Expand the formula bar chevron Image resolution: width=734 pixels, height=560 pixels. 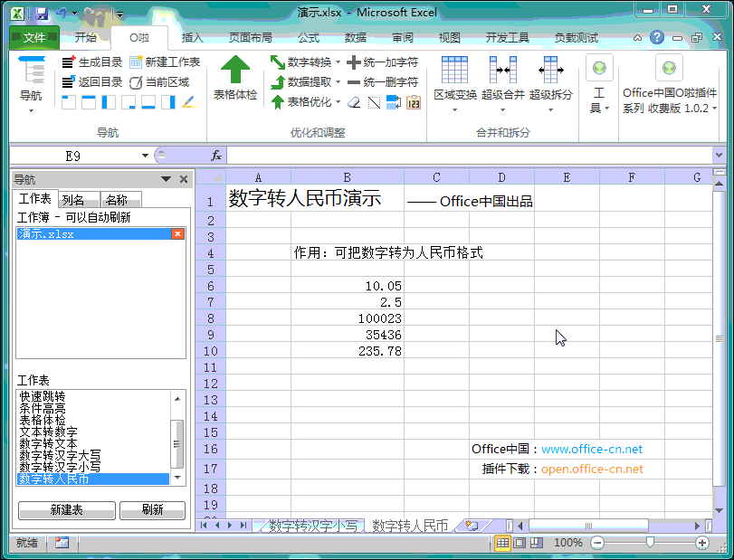coord(719,155)
